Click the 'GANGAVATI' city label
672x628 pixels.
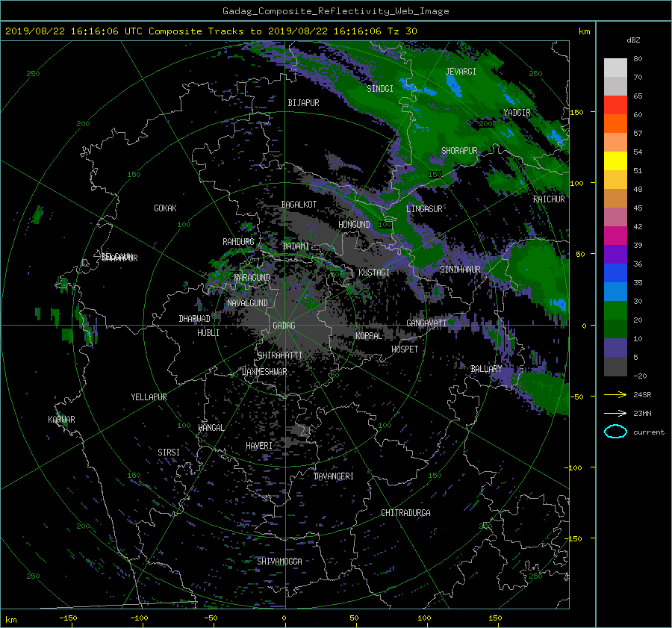pos(426,323)
